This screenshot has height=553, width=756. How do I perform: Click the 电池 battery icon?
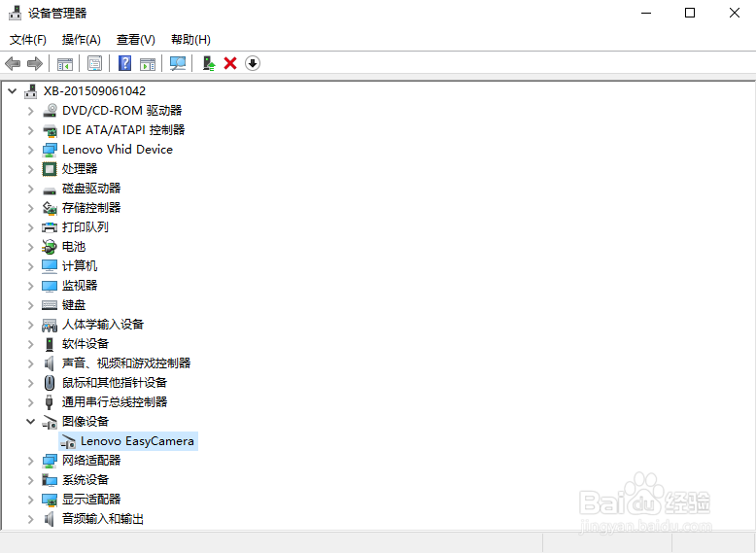pos(50,247)
